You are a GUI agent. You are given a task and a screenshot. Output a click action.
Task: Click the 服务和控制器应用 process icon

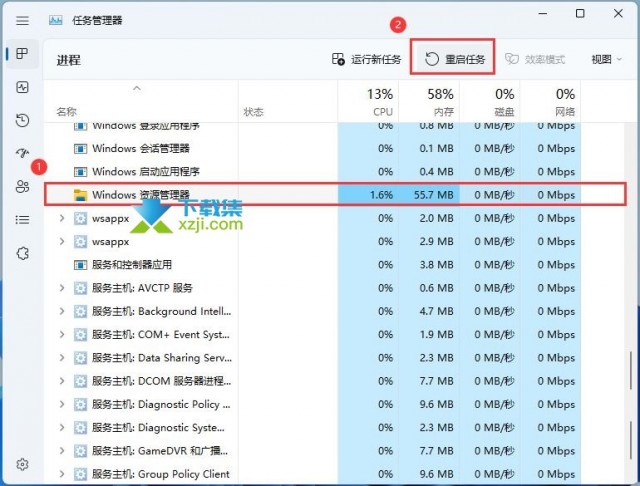coord(80,265)
